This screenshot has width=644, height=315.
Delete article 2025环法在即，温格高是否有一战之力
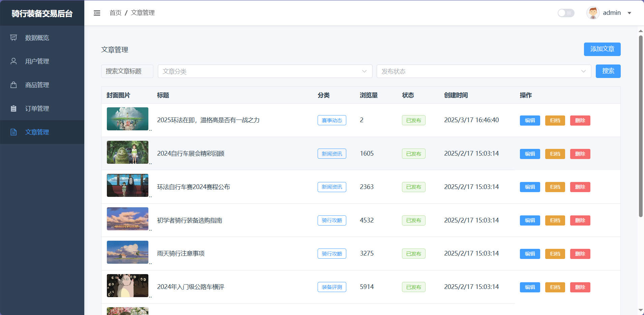[580, 121]
